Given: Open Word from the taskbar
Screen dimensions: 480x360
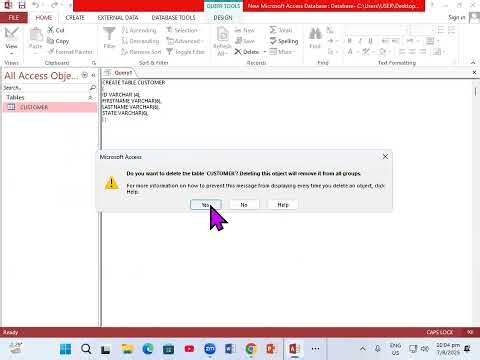Looking at the screenshot, I should tap(230, 349).
